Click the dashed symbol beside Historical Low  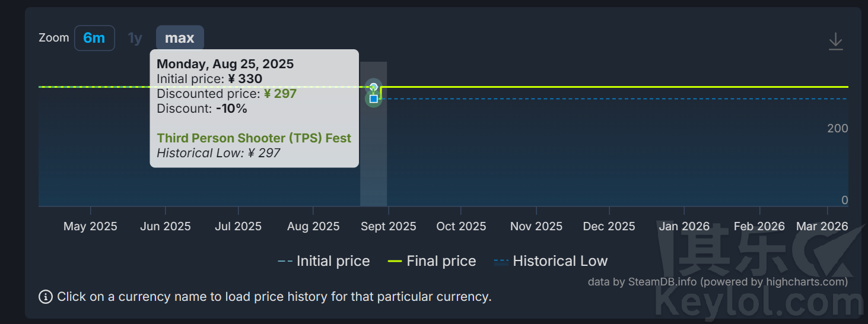pos(501,261)
